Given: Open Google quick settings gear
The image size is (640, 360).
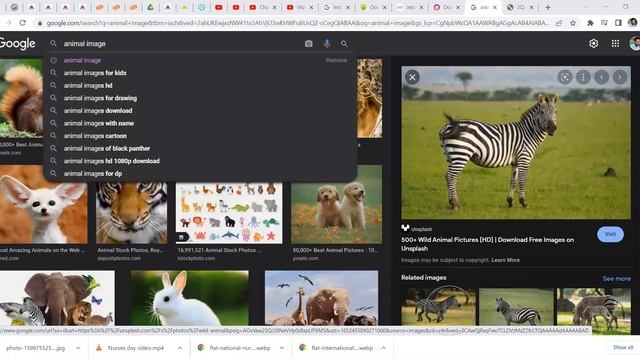Looking at the screenshot, I should (x=593, y=43).
